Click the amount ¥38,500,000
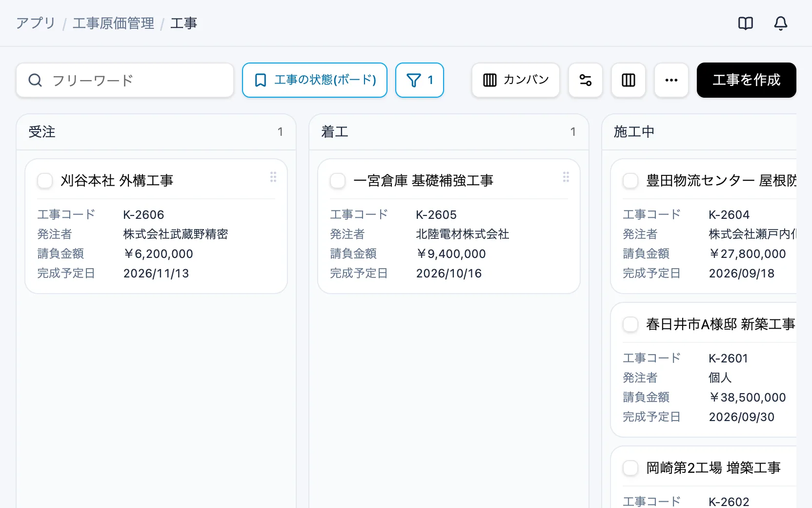Screen dimensions: 812x508 (x=747, y=398)
